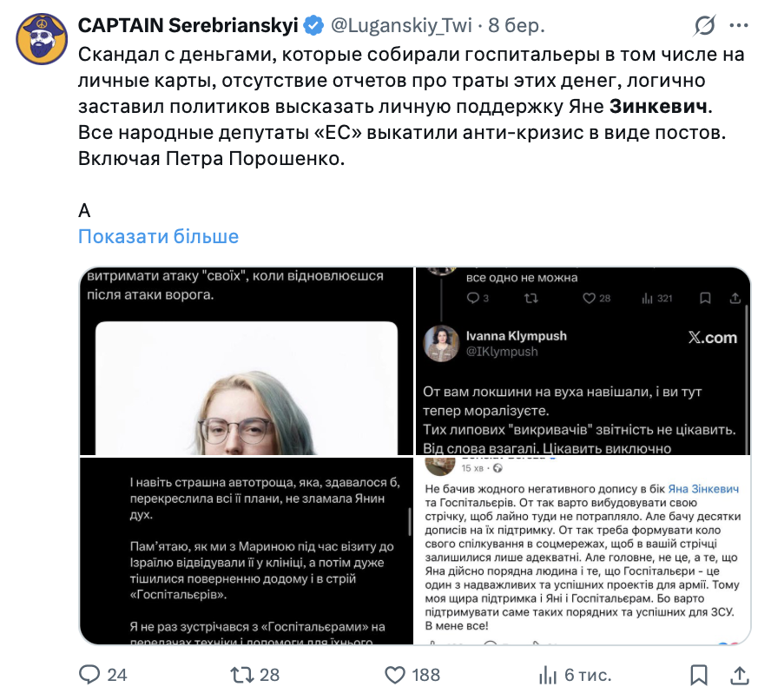View tweet analytics bar chart icon
This screenshot has height=700, width=771.
point(548,674)
